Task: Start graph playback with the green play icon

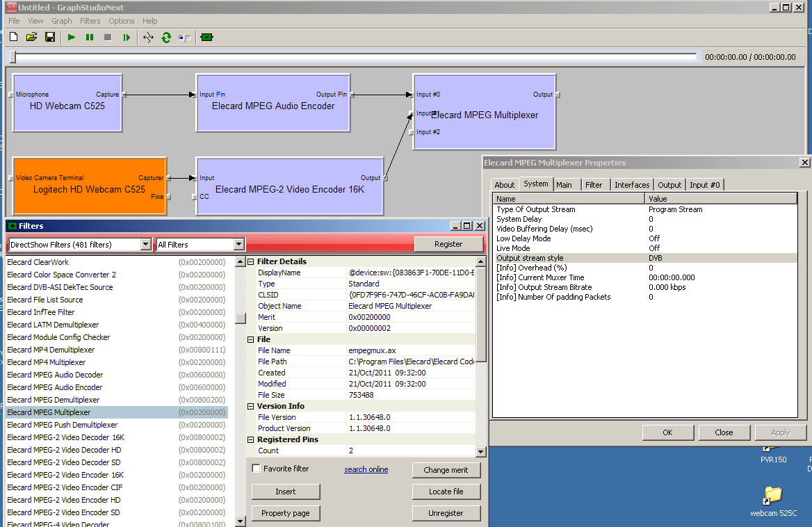Action: [x=72, y=38]
